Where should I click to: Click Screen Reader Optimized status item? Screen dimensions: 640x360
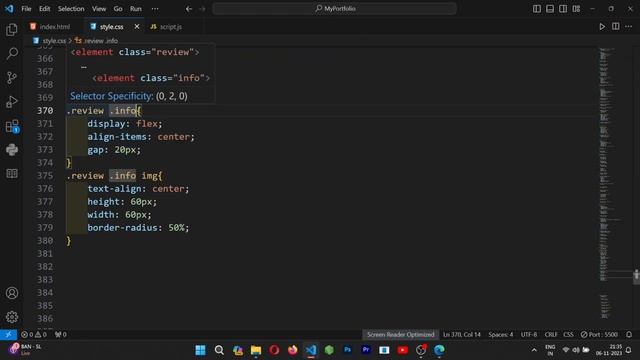[400, 335]
